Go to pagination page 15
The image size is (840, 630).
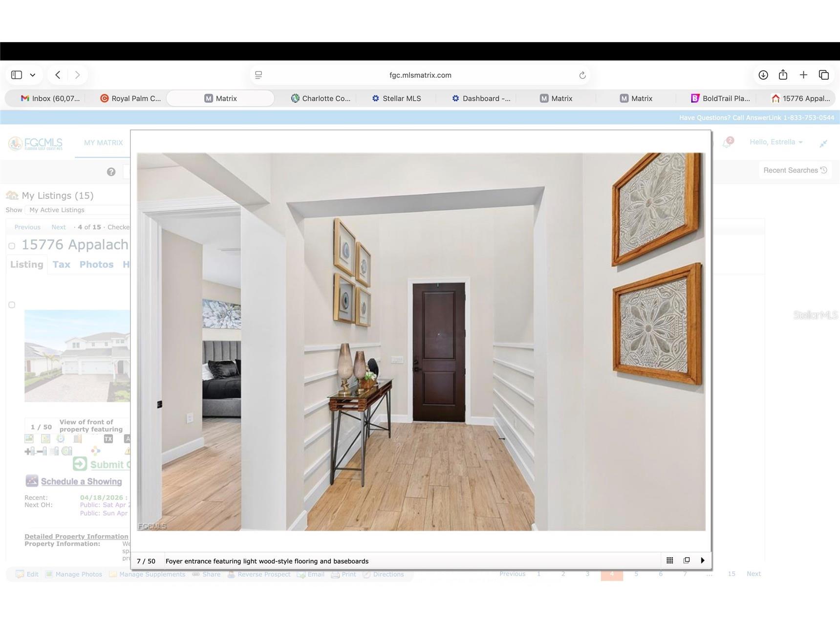(732, 574)
